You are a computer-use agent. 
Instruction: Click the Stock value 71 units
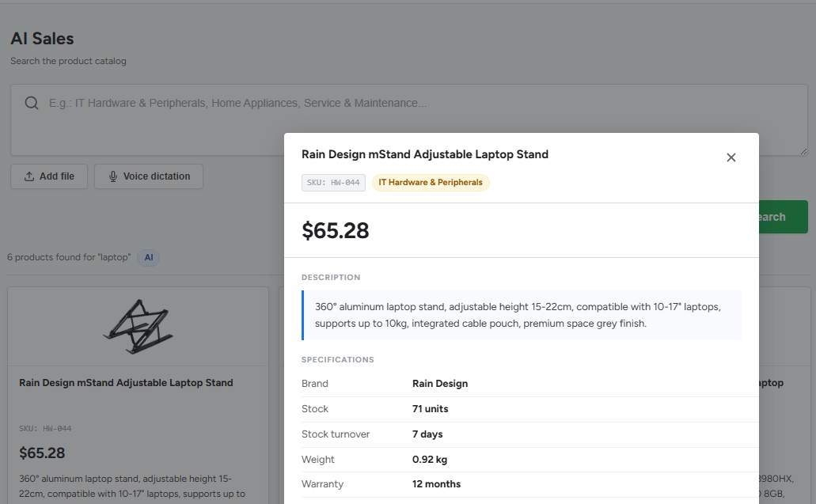pos(430,409)
